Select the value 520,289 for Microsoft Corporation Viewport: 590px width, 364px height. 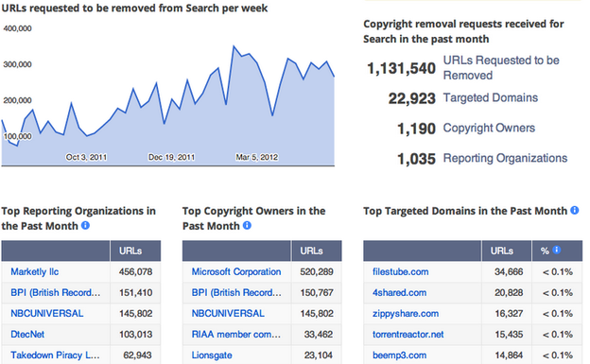click(317, 271)
